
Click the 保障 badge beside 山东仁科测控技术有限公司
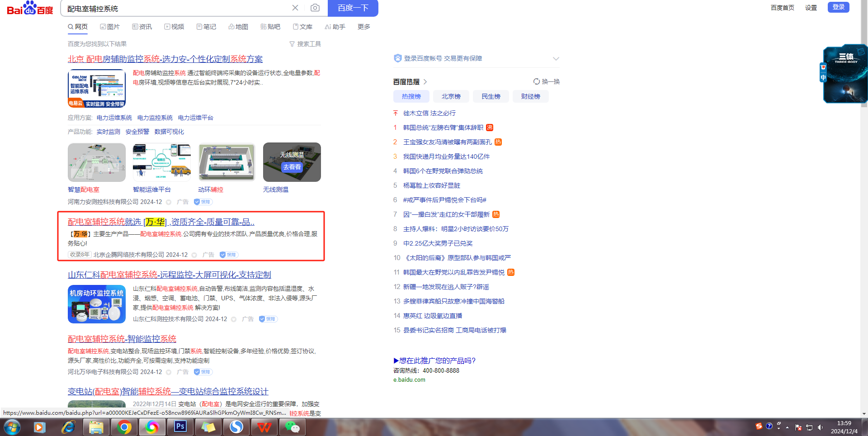click(268, 319)
